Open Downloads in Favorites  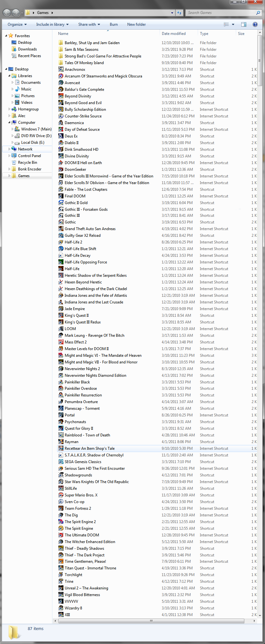(x=27, y=49)
